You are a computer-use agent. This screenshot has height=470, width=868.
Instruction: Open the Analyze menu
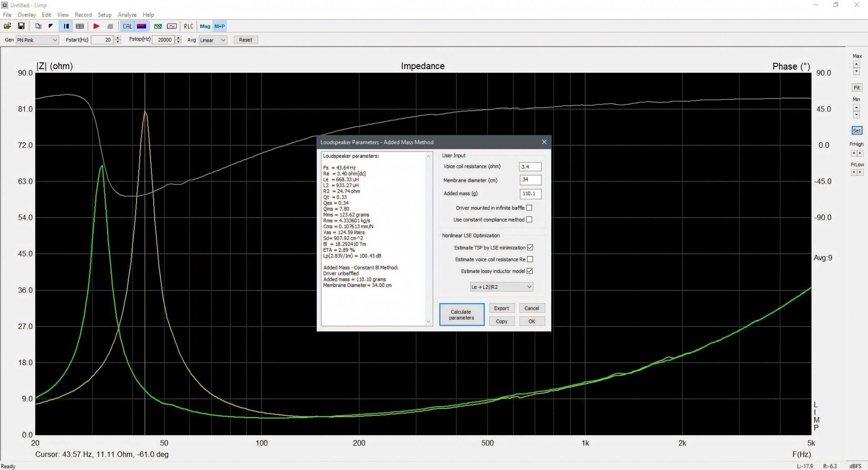pos(127,15)
